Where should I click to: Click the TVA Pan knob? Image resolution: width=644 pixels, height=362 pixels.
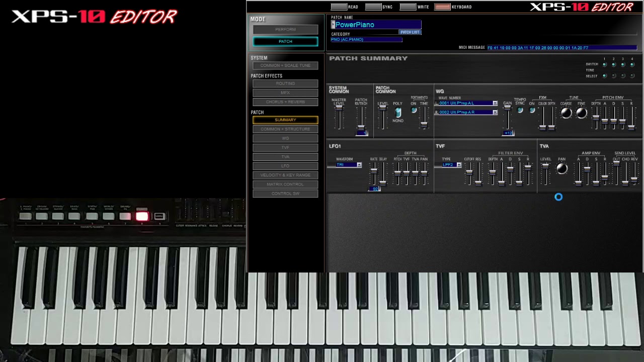pyautogui.click(x=562, y=169)
